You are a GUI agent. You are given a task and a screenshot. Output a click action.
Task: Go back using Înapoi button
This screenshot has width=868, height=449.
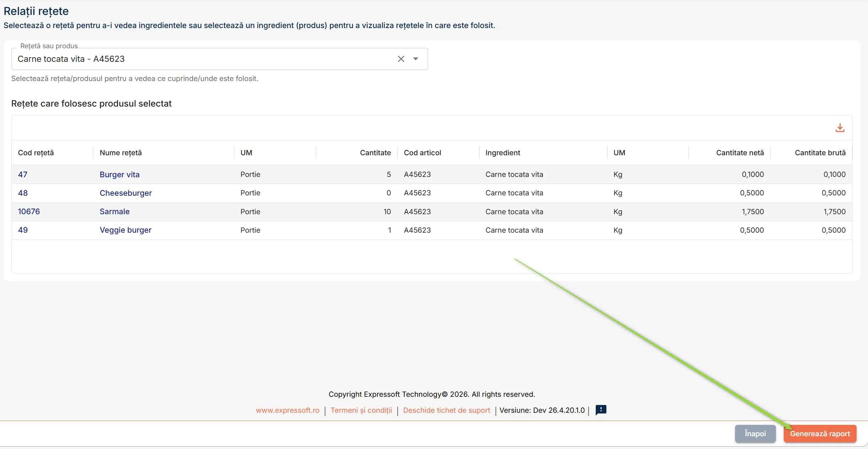(x=755, y=434)
